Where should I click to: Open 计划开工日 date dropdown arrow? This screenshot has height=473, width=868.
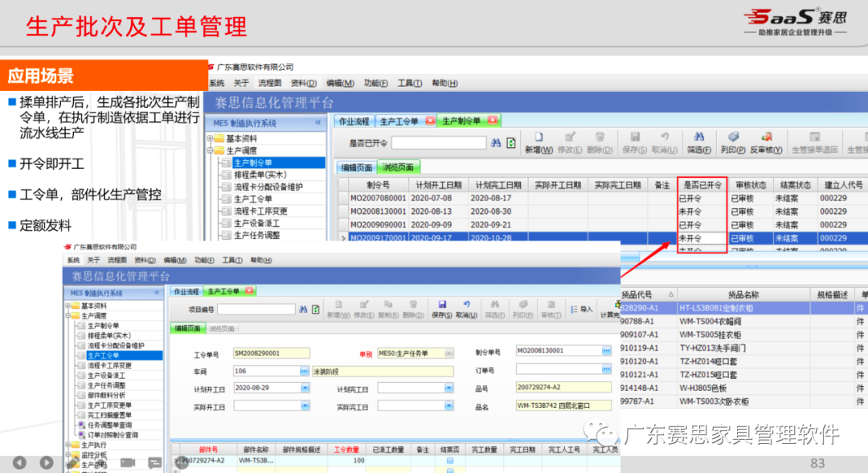(x=305, y=389)
